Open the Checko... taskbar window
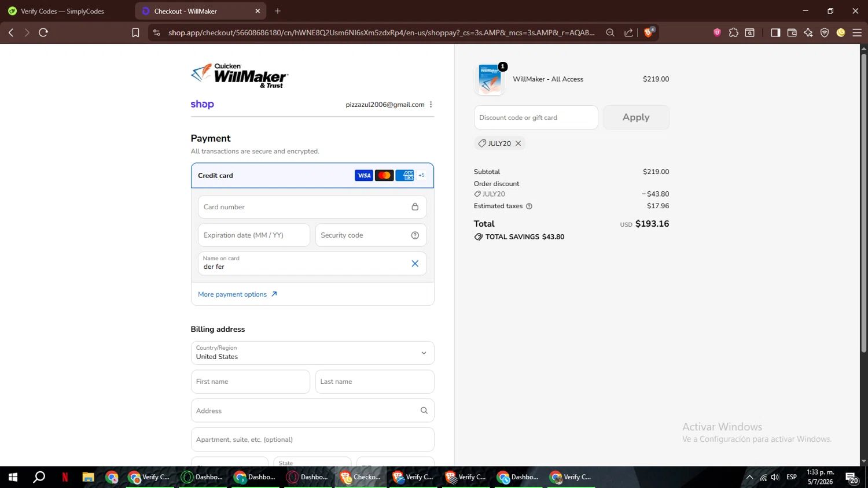The height and width of the screenshot is (488, 868). 361,477
